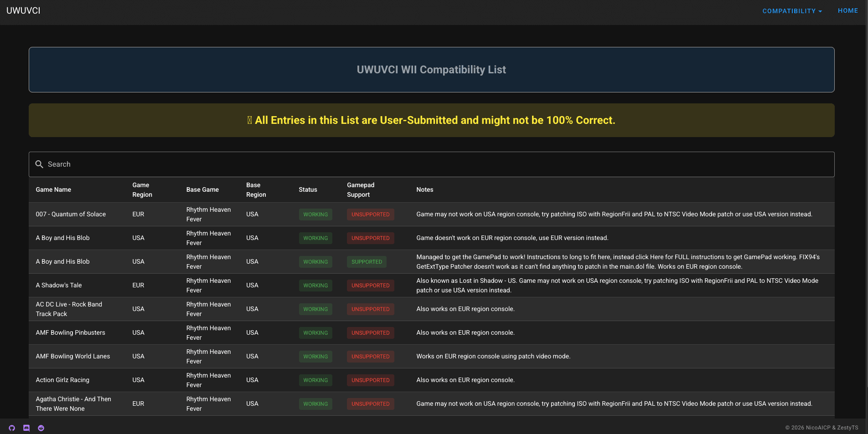Screen dimensions: 868x434
Task: Click the Game Region column header
Action: (x=142, y=190)
